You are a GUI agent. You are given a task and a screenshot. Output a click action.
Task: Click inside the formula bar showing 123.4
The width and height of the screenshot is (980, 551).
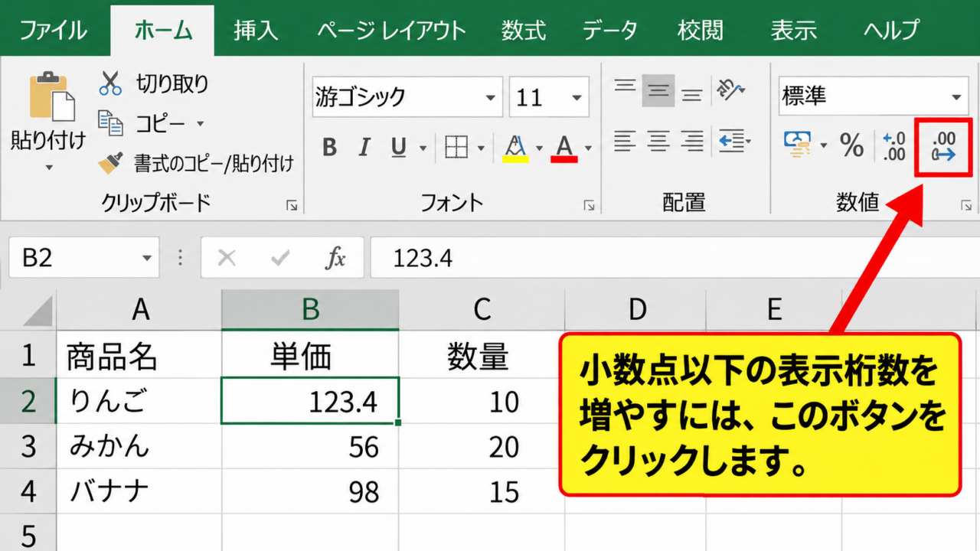tap(675, 258)
